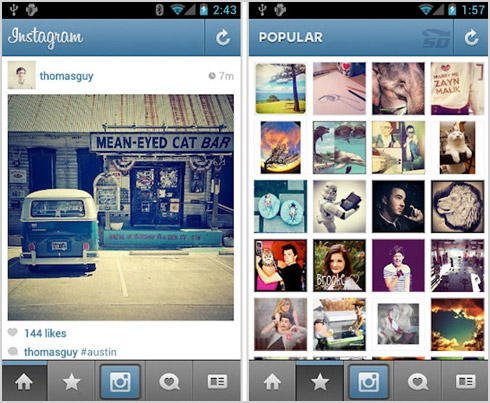Open profile tab on the Popular screen

tap(465, 382)
